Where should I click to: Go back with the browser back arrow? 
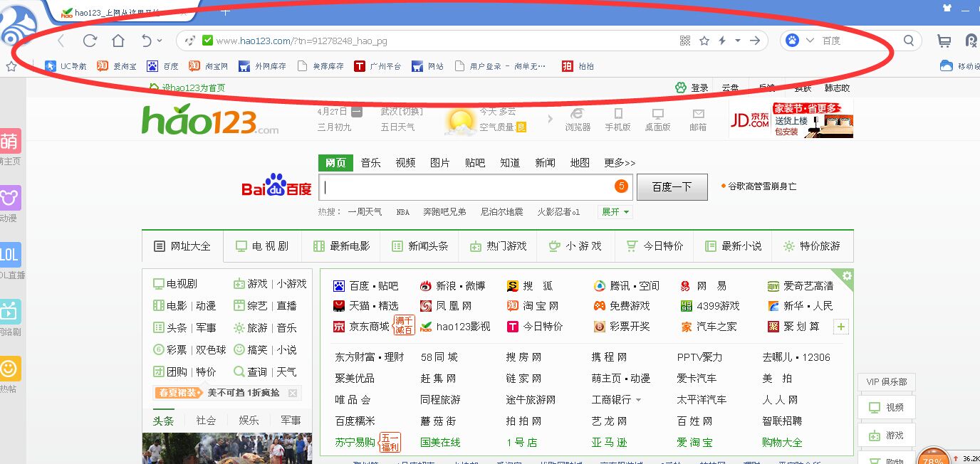coord(61,41)
